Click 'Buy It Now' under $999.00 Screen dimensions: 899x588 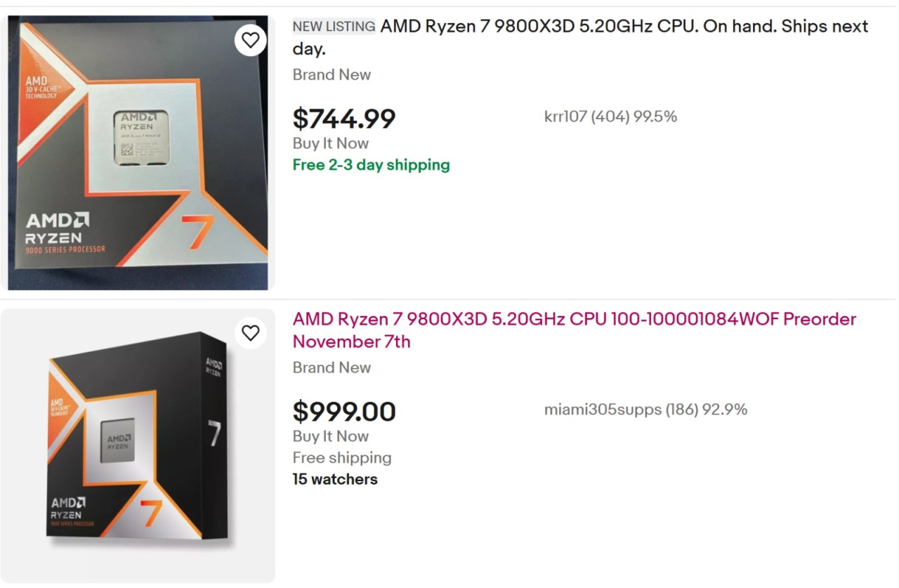[330, 436]
